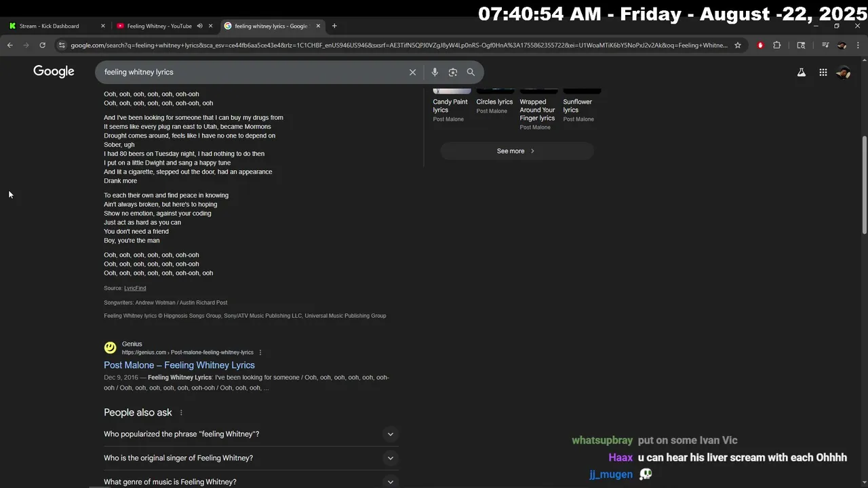868x488 pixels.
Task: Close the Google search tab
Action: point(318,26)
